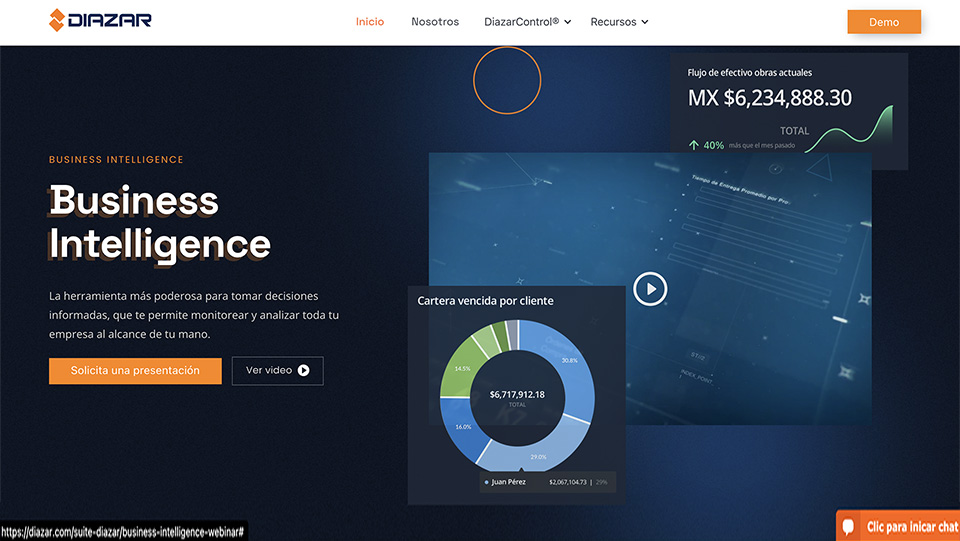Click the green trend line sparkline chart

coord(849,129)
